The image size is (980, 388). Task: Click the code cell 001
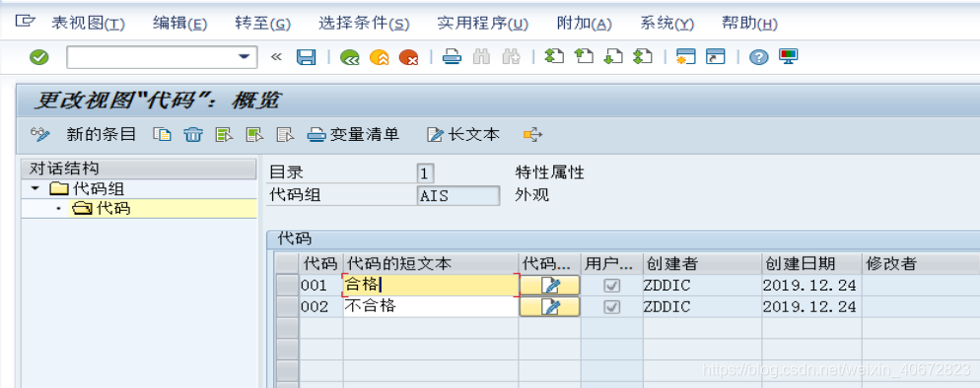click(x=320, y=285)
